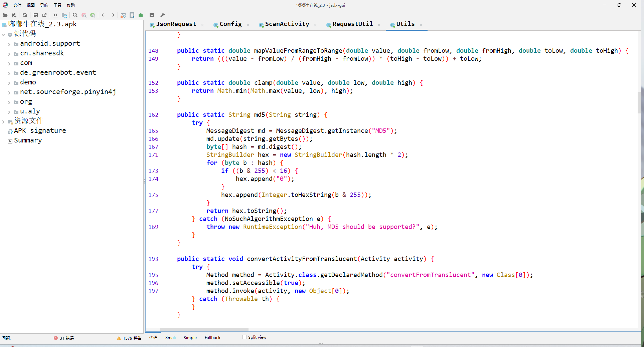Toggle the flatten packages folder icon
Screen dimensions: 644x347
[64, 15]
